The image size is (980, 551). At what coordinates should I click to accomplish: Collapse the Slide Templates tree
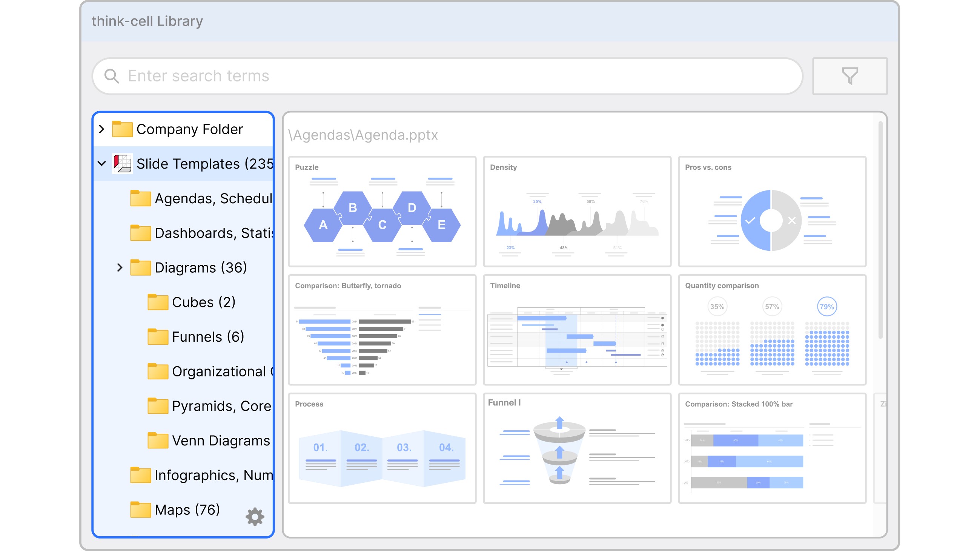pyautogui.click(x=101, y=164)
